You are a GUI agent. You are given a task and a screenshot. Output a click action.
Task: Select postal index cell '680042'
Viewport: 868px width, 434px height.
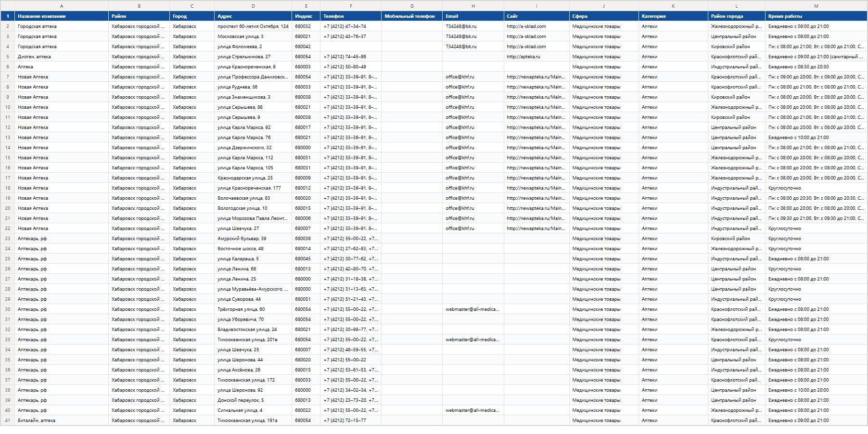click(x=306, y=47)
